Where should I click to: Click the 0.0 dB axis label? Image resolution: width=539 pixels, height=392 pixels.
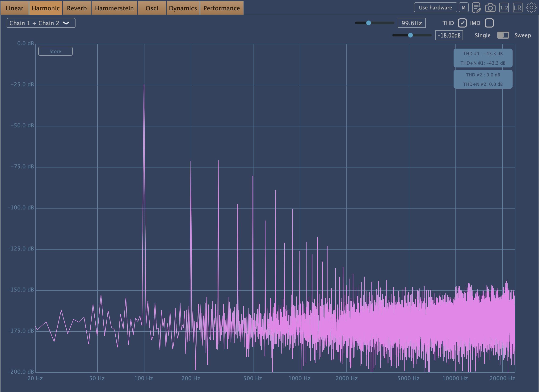click(x=25, y=43)
